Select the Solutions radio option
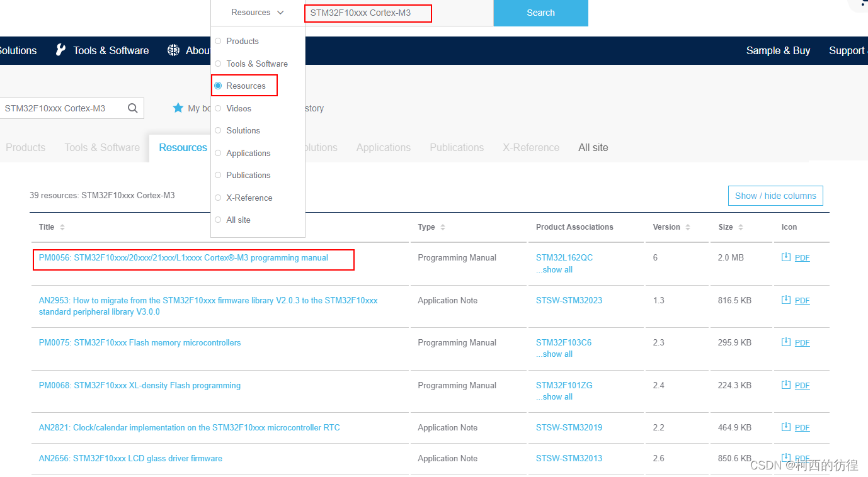The width and height of the screenshot is (868, 477). pos(219,130)
